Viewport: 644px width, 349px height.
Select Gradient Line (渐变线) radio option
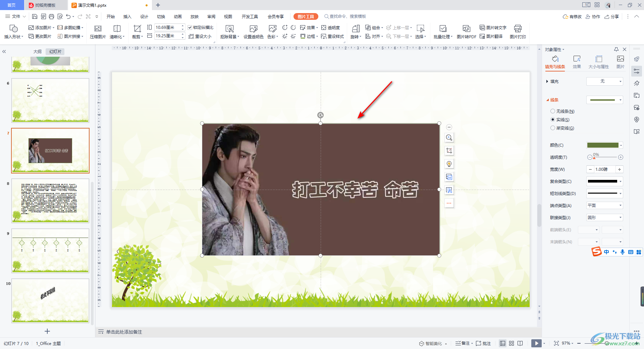[x=553, y=128]
